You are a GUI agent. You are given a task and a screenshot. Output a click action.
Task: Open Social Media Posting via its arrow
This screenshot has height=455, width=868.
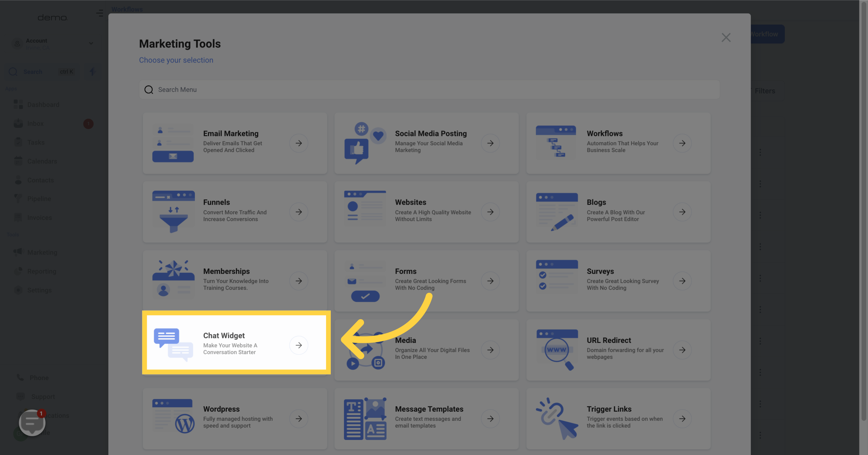(490, 143)
